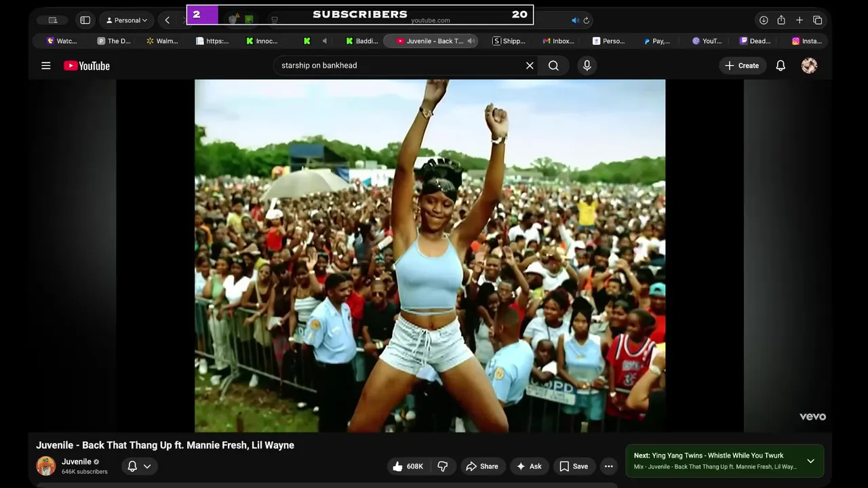Click the Next: Ying Yang Twins title
The height and width of the screenshot is (488, 868).
coord(709,455)
